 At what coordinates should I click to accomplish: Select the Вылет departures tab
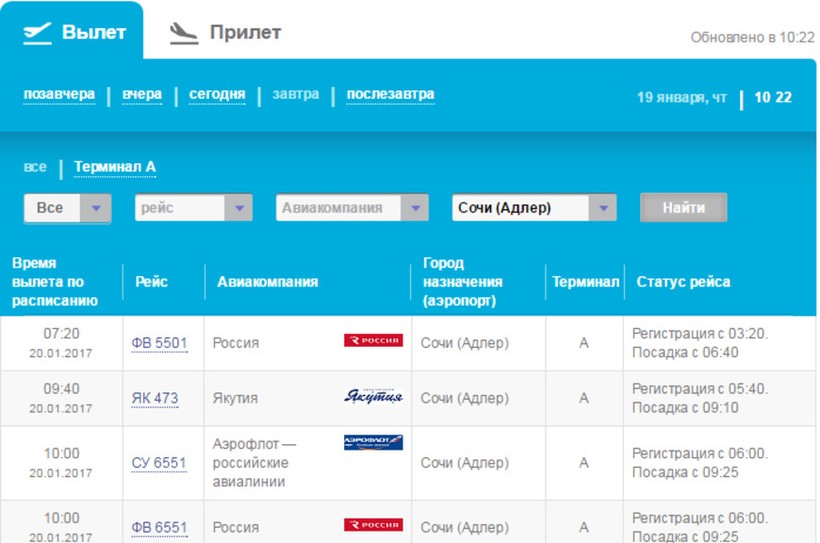point(93,32)
